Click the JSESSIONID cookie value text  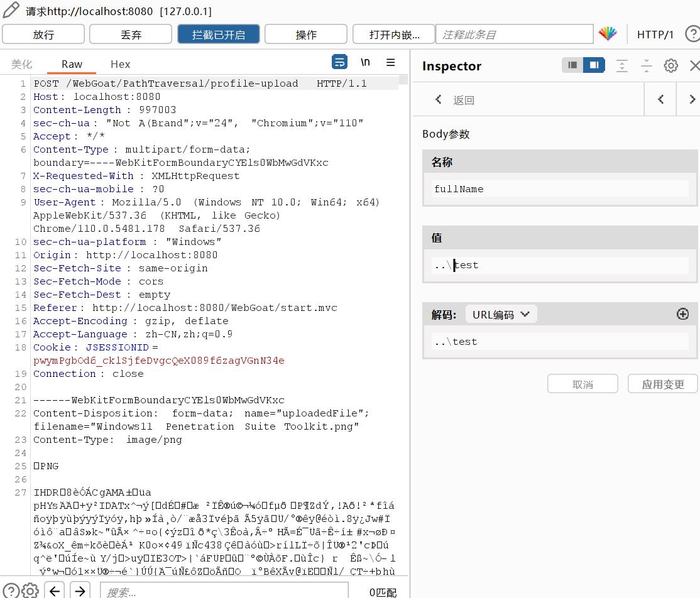(159, 361)
